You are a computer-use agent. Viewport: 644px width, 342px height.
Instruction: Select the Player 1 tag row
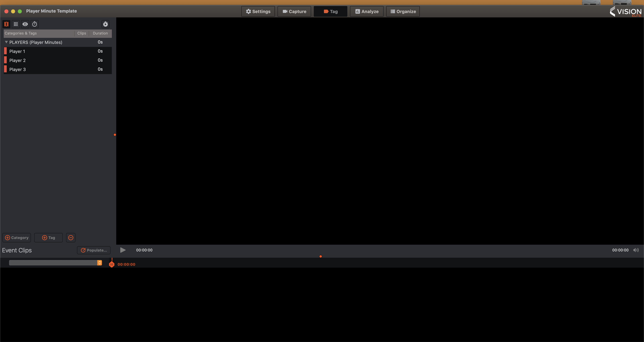[58, 51]
